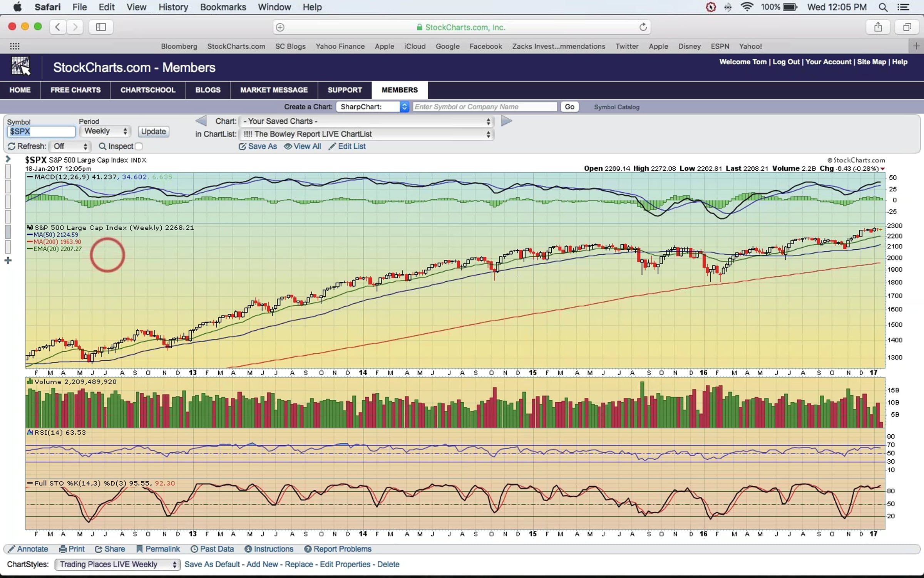This screenshot has width=924, height=578.
Task: Add a new tab with the plus button
Action: tap(916, 46)
